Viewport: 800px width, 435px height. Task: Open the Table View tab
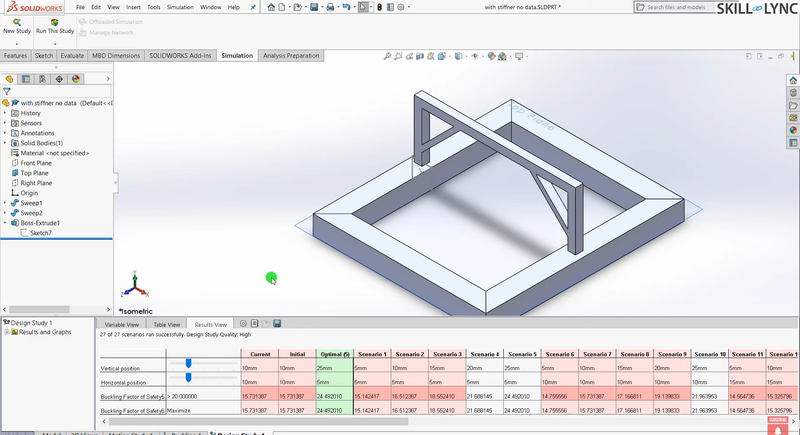click(166, 324)
